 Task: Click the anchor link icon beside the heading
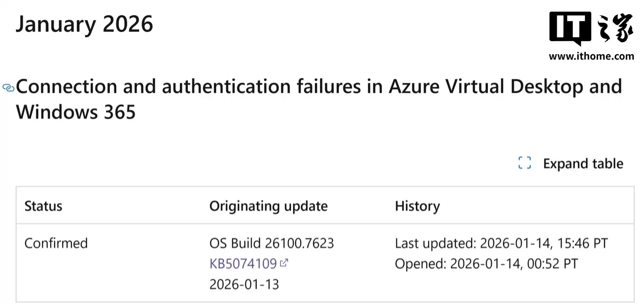click(x=8, y=88)
